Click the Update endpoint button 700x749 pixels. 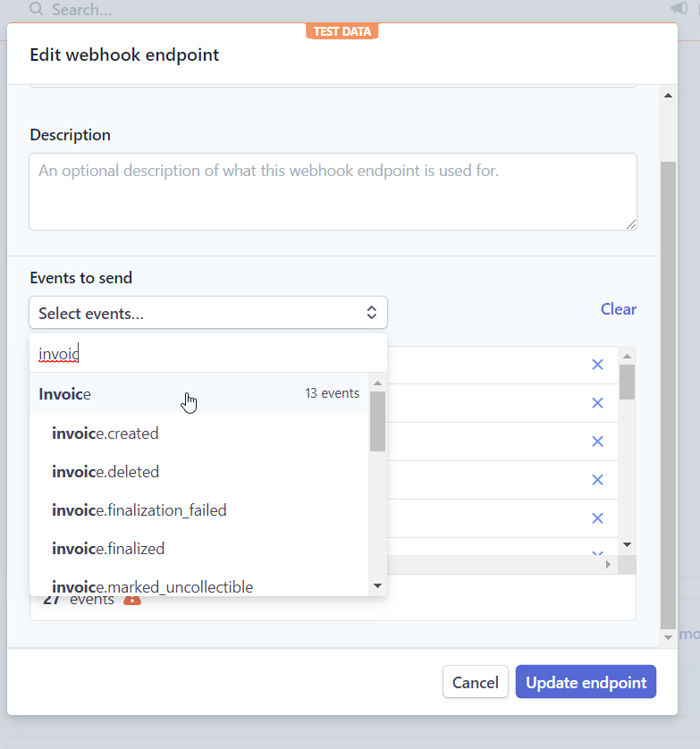[586, 682]
